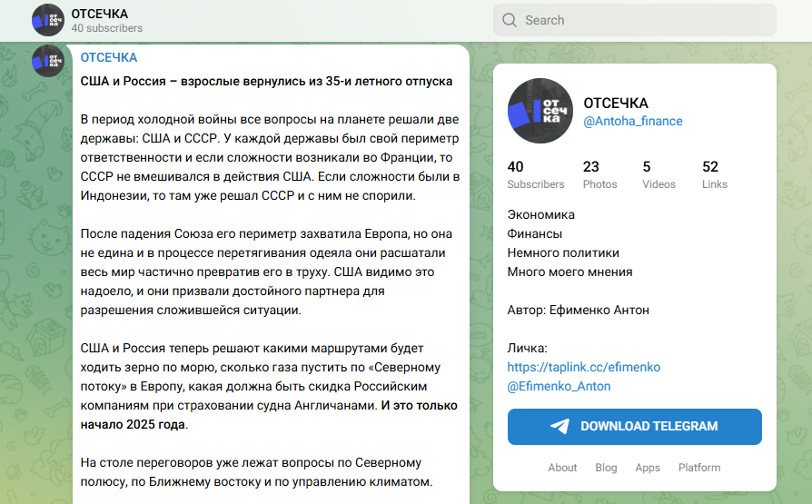Click the 23 Photos counter
812x504 pixels.
click(599, 174)
